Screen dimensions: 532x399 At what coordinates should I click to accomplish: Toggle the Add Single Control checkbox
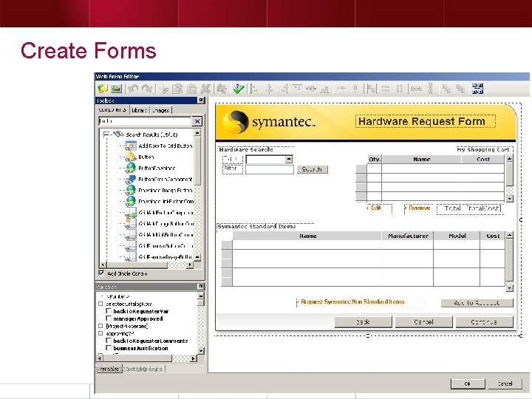101,273
